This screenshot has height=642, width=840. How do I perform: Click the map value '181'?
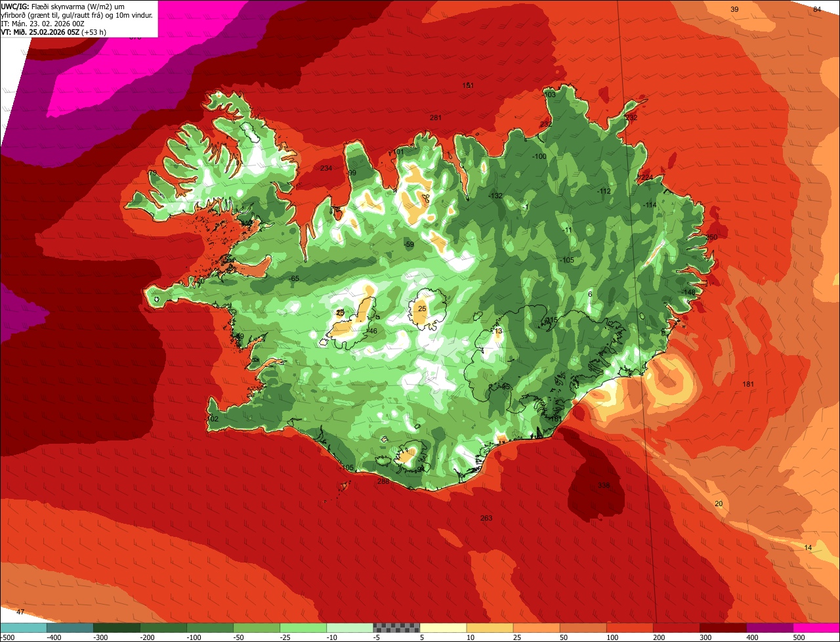click(x=747, y=384)
